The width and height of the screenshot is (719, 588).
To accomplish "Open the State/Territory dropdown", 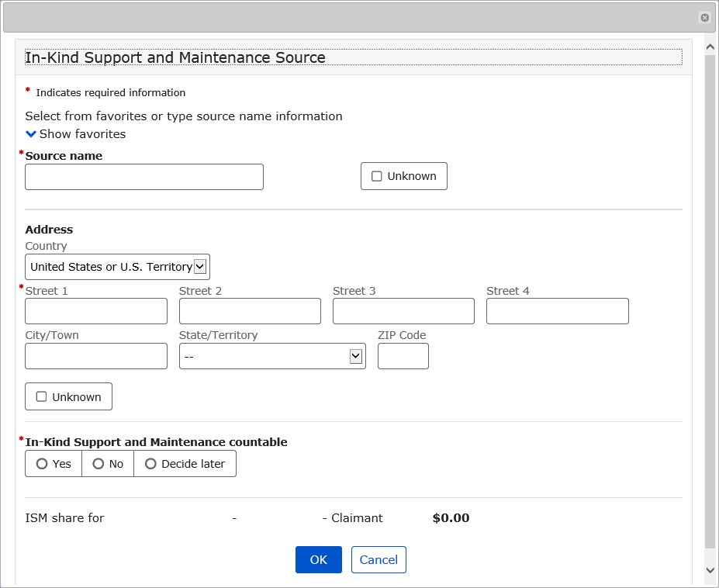I will [x=272, y=356].
